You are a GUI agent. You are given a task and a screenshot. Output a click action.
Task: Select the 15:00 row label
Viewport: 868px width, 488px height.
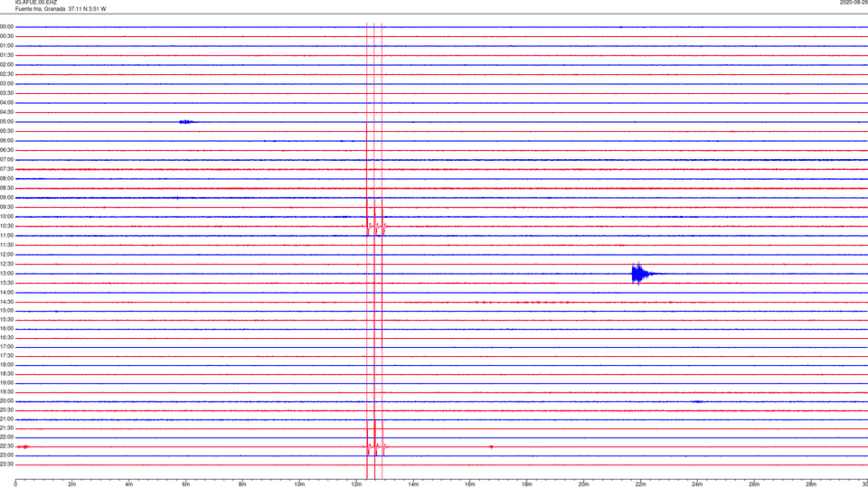click(7, 310)
